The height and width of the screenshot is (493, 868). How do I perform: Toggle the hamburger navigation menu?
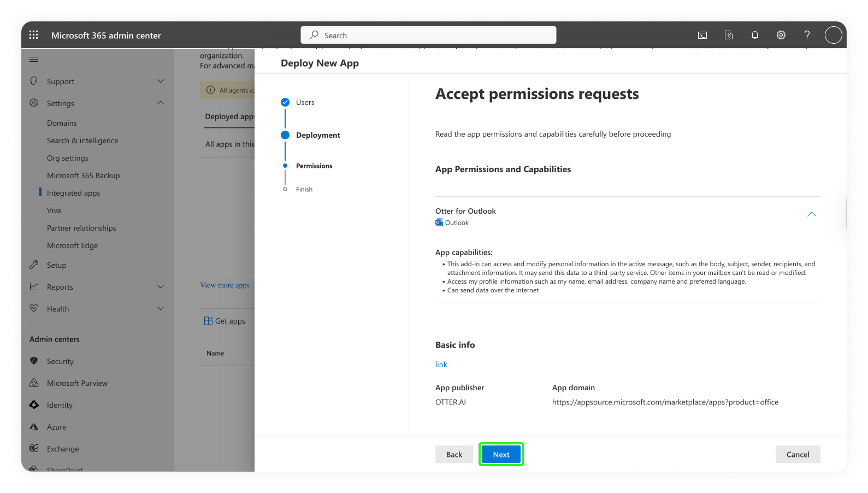(x=34, y=59)
